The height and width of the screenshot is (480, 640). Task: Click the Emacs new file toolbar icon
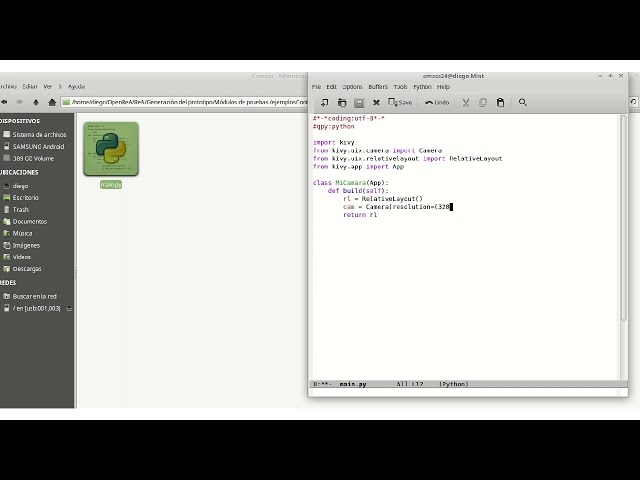click(x=324, y=102)
